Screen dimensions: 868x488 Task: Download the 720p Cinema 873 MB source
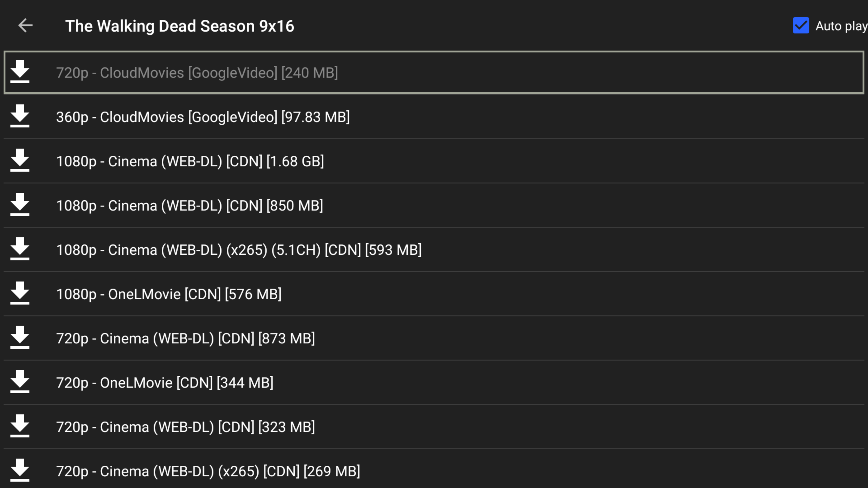pyautogui.click(x=20, y=338)
